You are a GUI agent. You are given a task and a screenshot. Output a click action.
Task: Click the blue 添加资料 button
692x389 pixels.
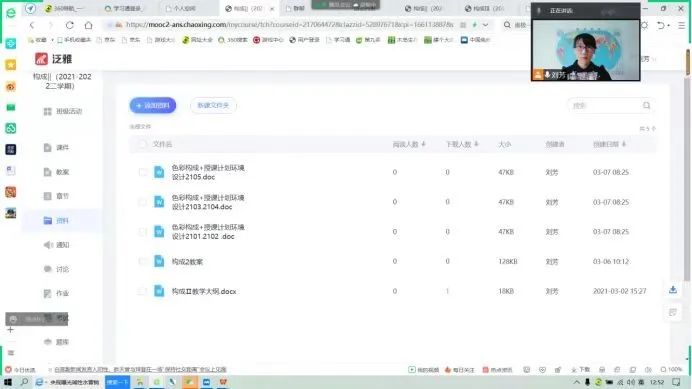click(153, 106)
